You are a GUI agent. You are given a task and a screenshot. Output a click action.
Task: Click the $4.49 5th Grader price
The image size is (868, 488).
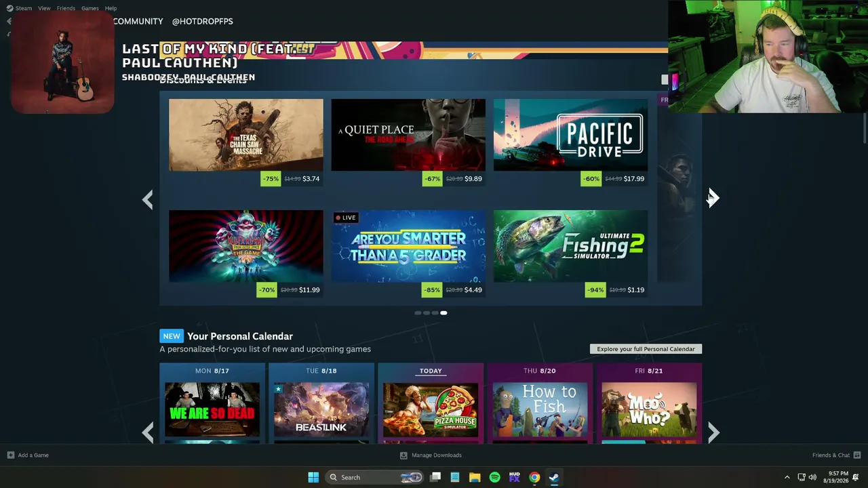473,290
